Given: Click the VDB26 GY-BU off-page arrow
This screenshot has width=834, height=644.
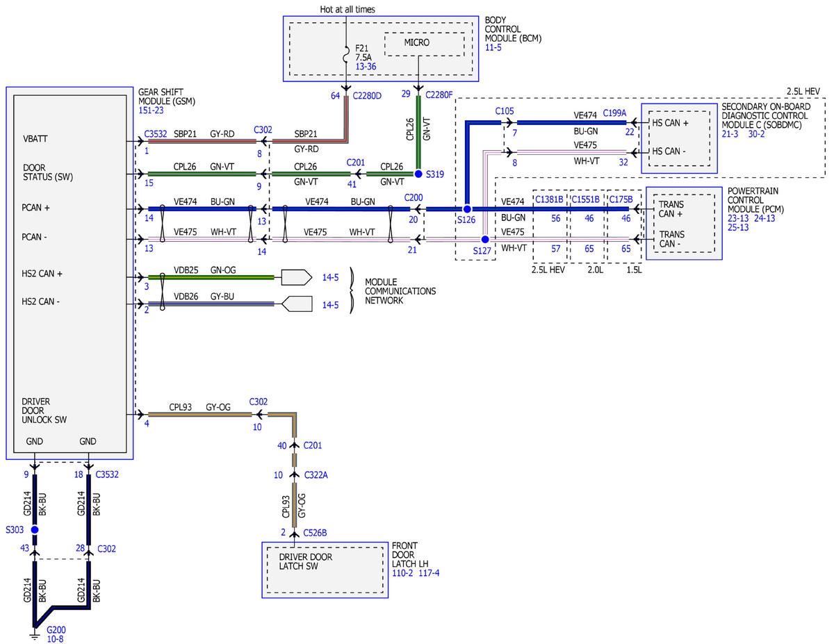Looking at the screenshot, I should tap(296, 304).
